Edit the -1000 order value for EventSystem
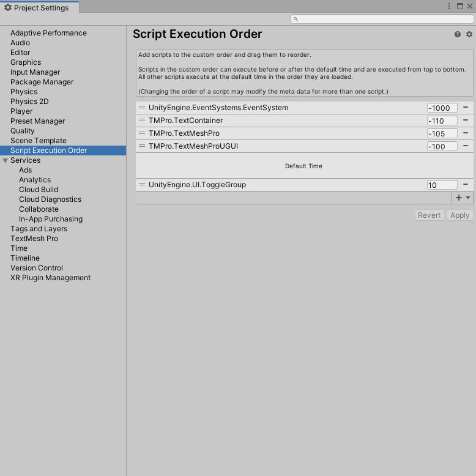The image size is (476, 476). 442,108
